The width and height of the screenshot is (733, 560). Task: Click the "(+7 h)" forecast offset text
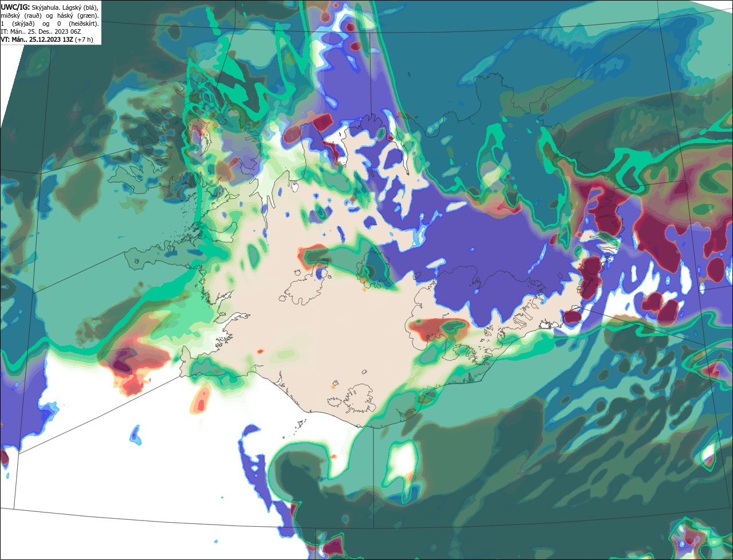click(x=84, y=40)
